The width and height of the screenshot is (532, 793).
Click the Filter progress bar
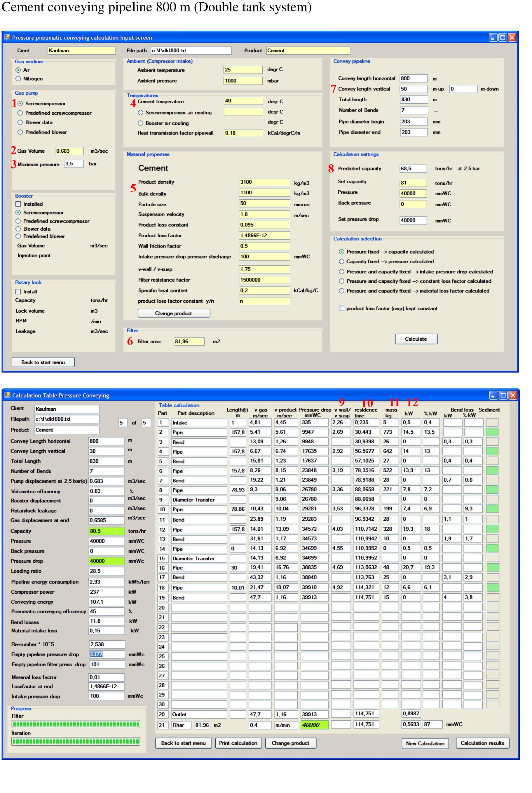76,724
